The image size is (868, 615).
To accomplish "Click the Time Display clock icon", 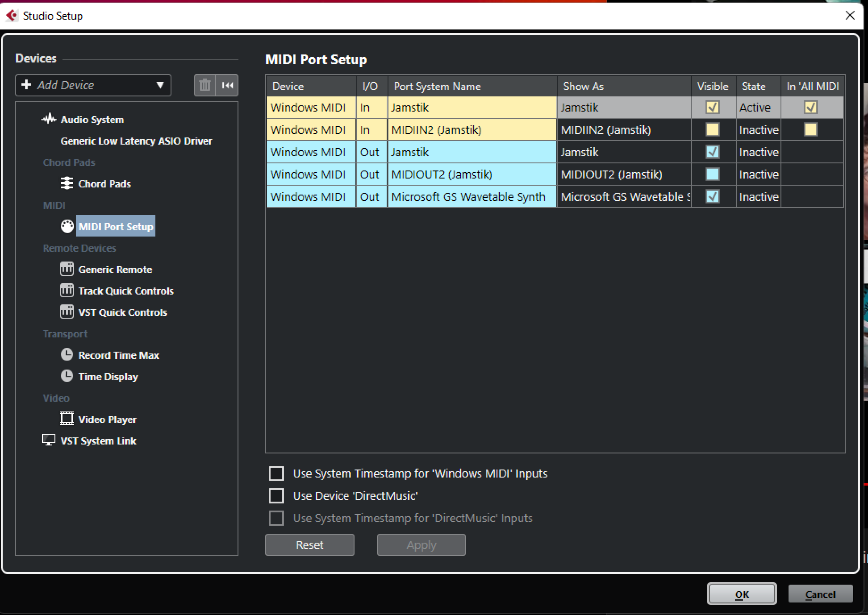I will [67, 376].
